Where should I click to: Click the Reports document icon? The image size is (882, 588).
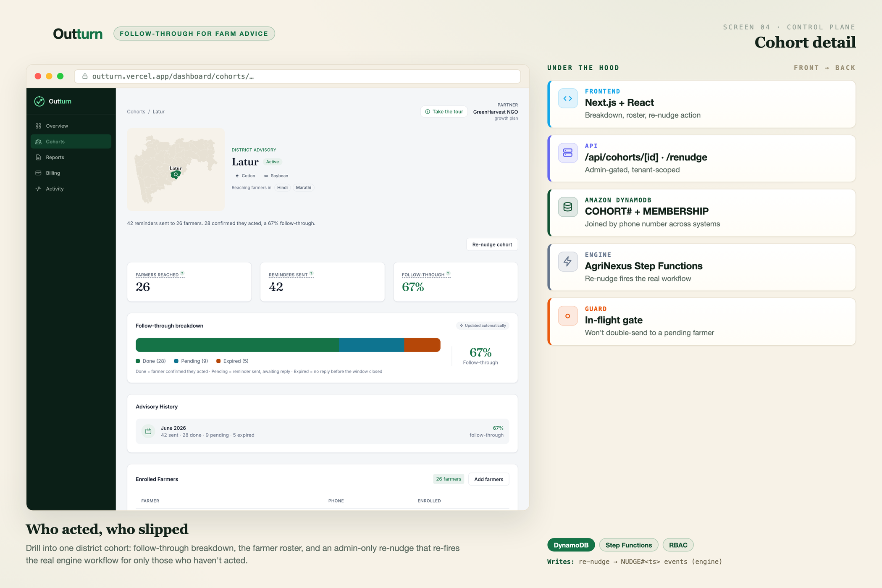point(38,157)
